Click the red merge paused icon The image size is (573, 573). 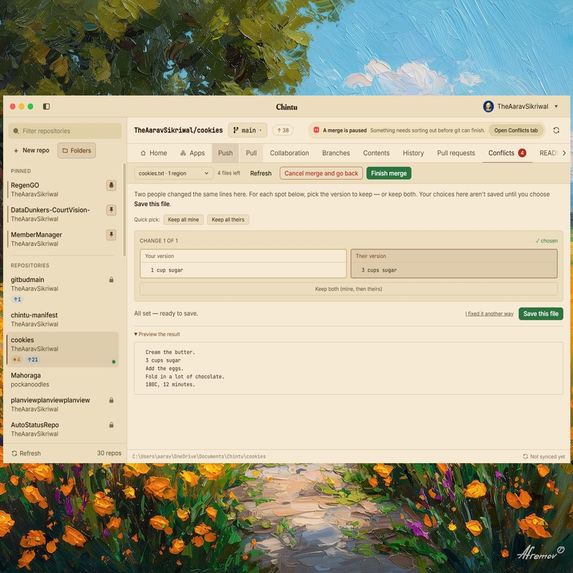coord(316,130)
